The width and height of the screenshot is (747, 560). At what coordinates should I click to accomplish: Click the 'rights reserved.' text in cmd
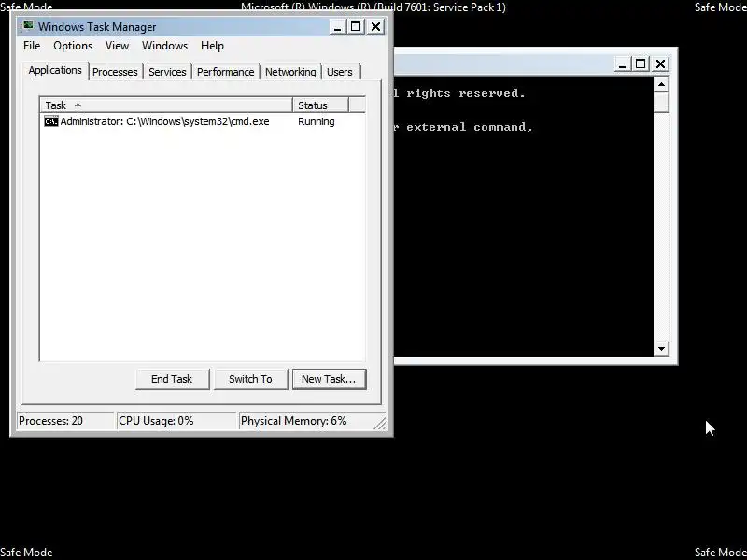coord(465,93)
